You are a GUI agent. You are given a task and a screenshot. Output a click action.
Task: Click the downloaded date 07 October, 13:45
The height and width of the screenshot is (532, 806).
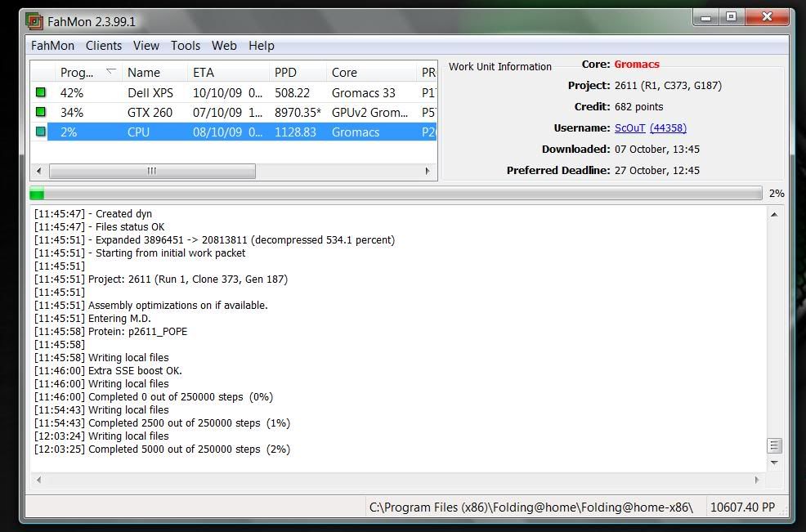[657, 150]
